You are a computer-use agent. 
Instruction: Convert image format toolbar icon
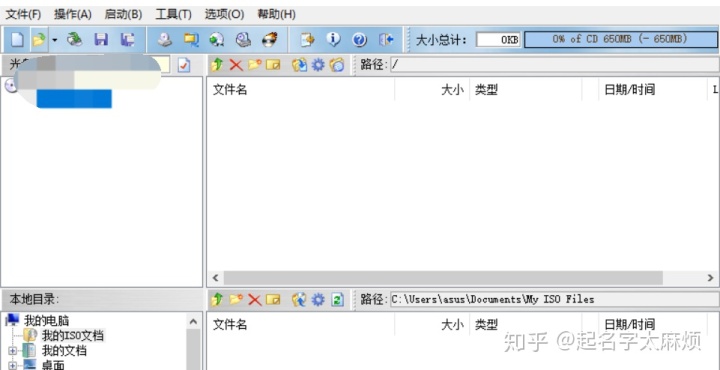[x=217, y=40]
